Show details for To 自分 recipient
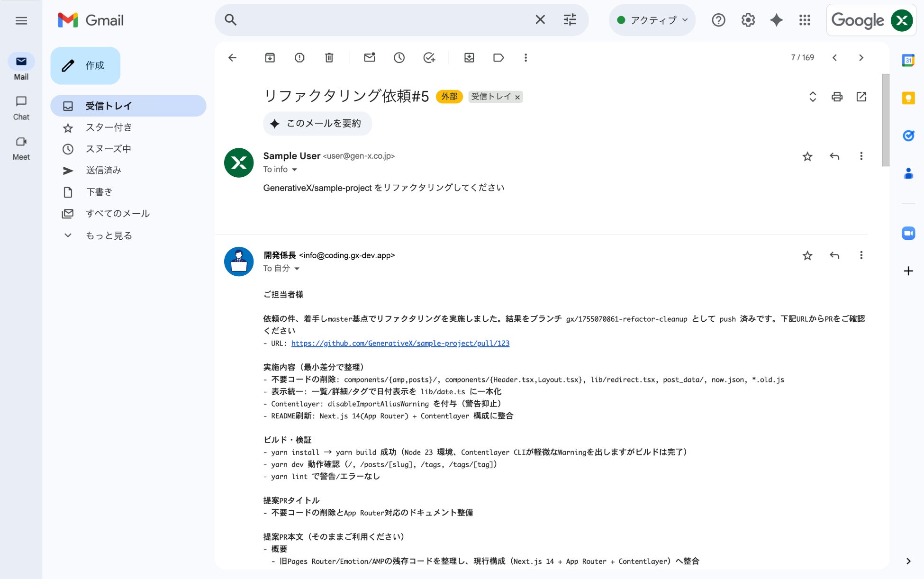 tap(297, 269)
